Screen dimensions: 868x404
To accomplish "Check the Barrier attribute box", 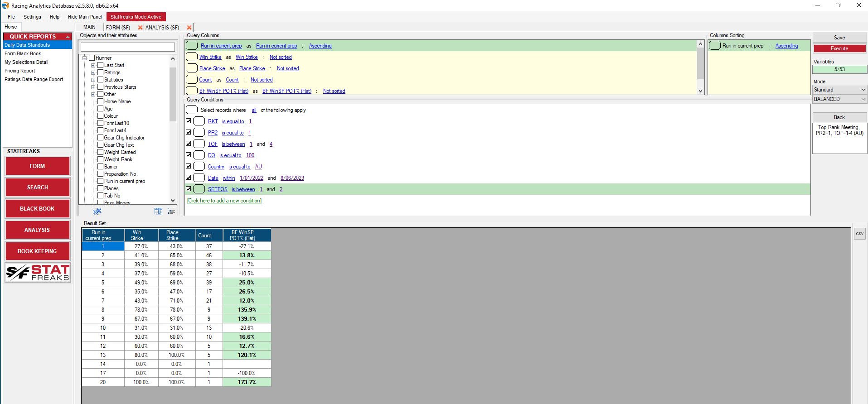I will click(101, 167).
